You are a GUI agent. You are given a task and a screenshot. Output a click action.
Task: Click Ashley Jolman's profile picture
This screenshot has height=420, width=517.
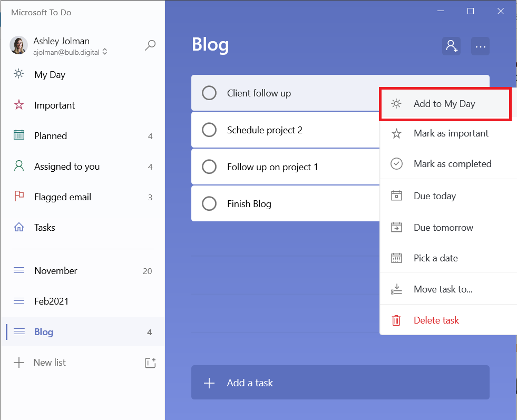pos(18,45)
